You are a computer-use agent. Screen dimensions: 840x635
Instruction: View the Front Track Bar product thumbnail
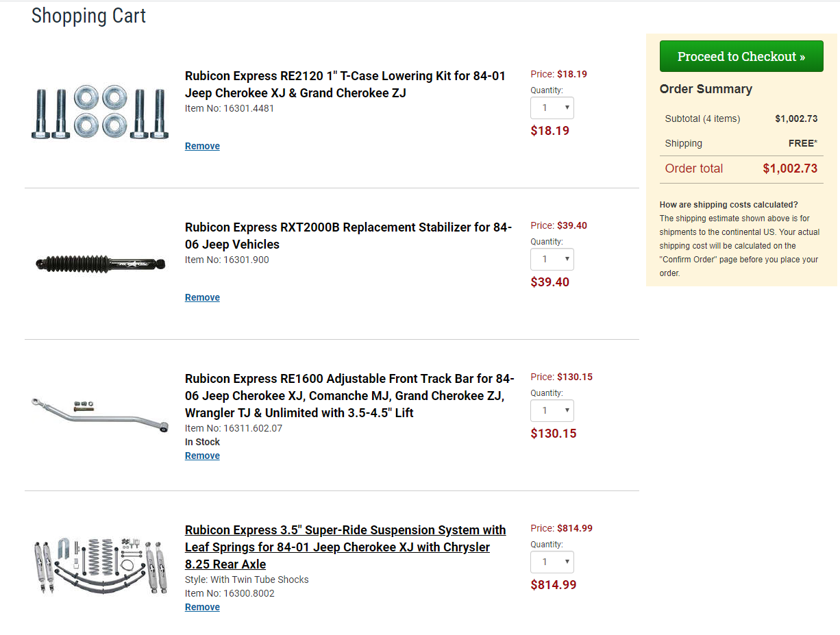100,414
